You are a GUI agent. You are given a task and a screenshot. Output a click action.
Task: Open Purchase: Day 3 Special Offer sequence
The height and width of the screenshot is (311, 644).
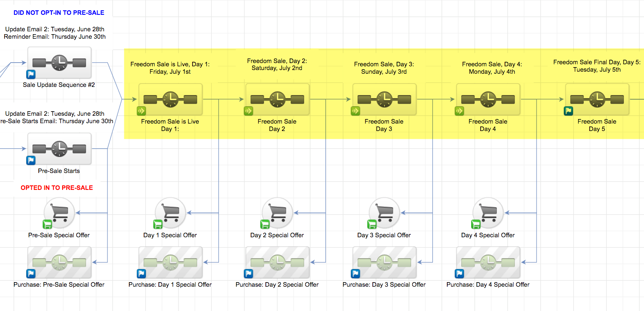[384, 262]
